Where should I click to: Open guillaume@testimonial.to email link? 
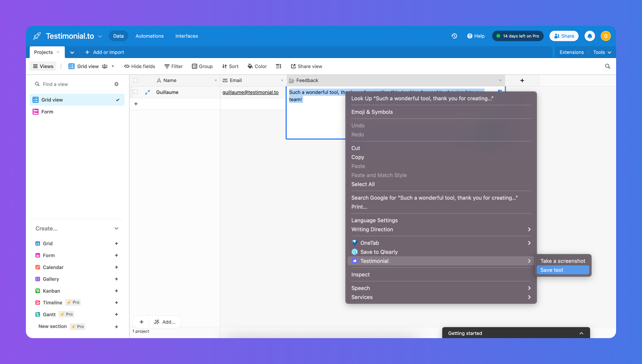250,92
